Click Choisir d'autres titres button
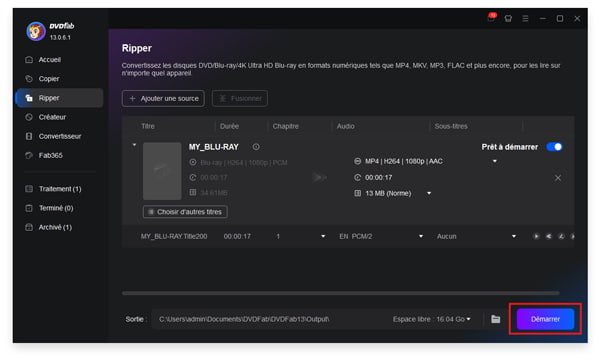The image size is (600, 360). (x=185, y=212)
